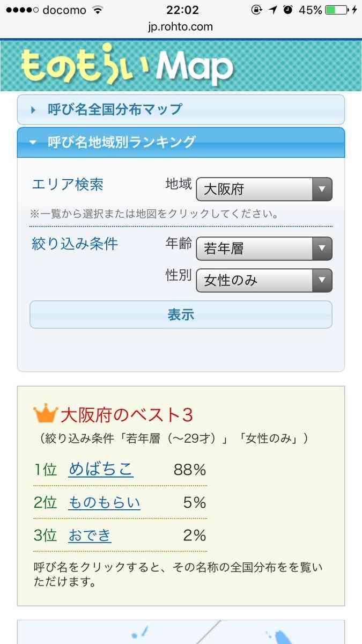The width and height of the screenshot is (362, 644).
Task: Open the おでき link
Action: coord(90,535)
